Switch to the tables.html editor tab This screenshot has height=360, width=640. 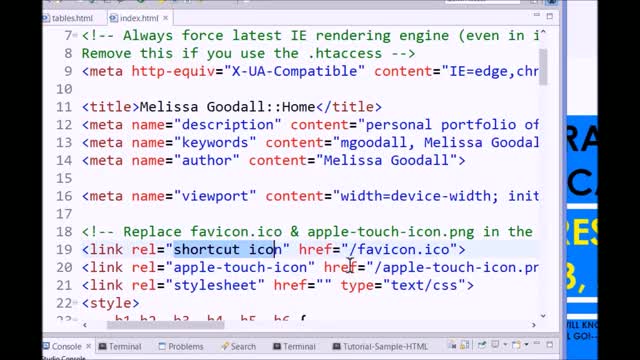[x=68, y=18]
